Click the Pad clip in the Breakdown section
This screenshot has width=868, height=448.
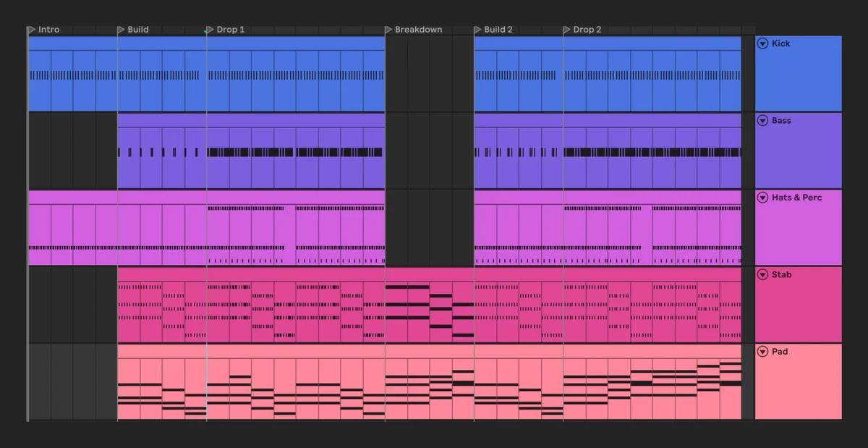click(430, 382)
